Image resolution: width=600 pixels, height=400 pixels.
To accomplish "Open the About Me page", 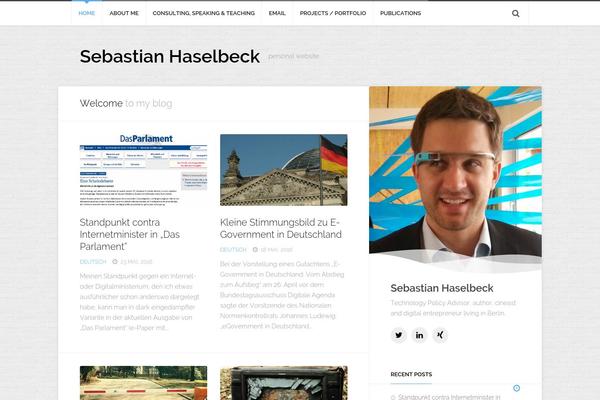I will tap(124, 13).
